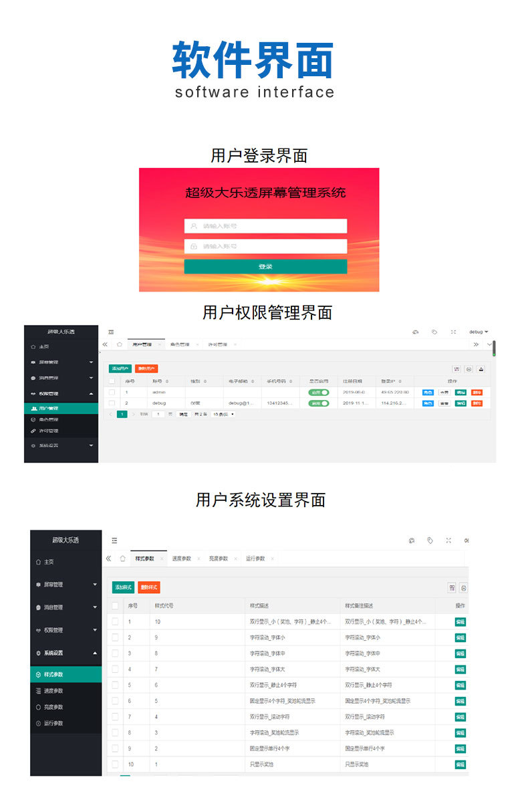Open the debug account dropdown
Screen dimensions: 528x812
coord(479,332)
